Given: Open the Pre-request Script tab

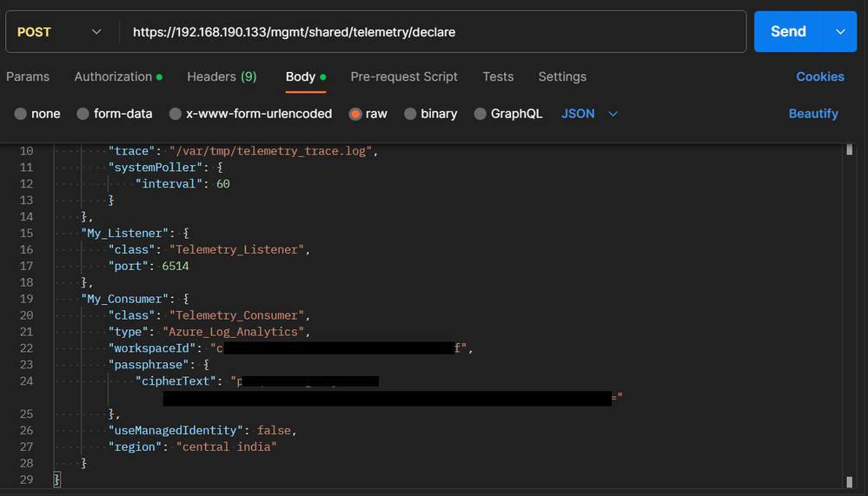Looking at the screenshot, I should pos(404,76).
